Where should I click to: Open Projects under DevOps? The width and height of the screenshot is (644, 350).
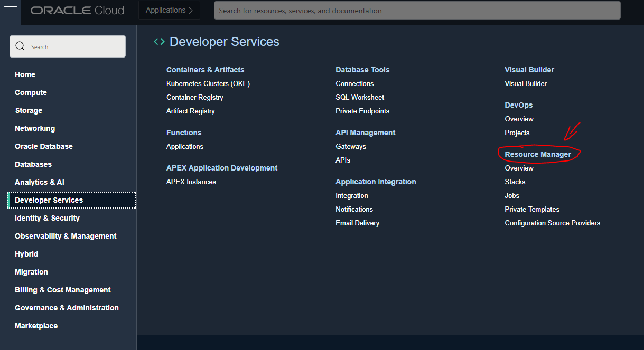[517, 133]
